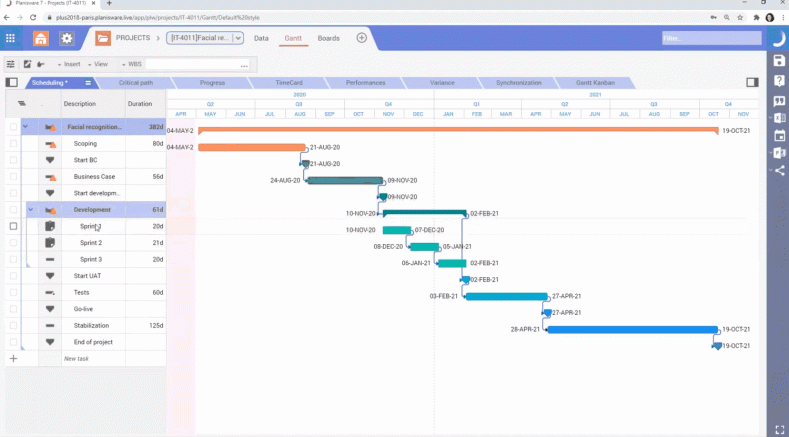Reload the browser page
Image resolution: width=789 pixels, height=437 pixels.
(33, 17)
